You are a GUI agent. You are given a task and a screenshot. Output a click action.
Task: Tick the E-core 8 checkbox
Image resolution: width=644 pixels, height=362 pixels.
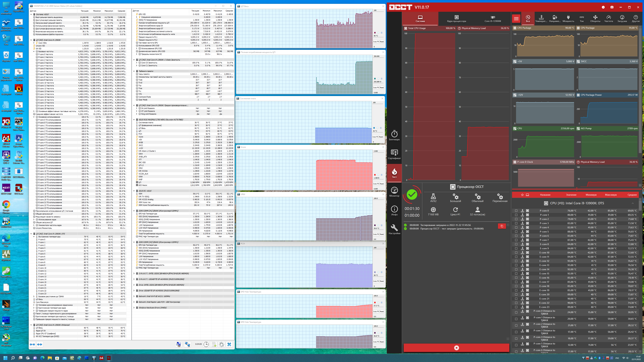[x=516, y=244]
